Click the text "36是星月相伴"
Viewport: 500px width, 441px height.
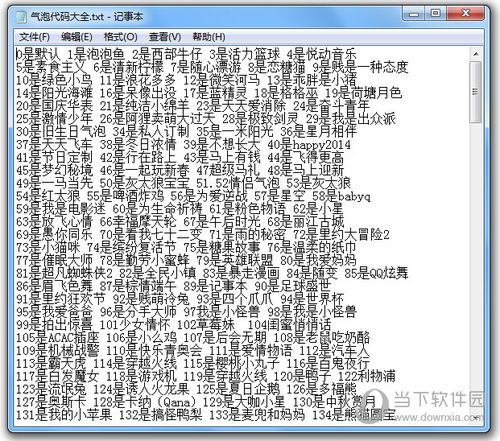pos(319,132)
